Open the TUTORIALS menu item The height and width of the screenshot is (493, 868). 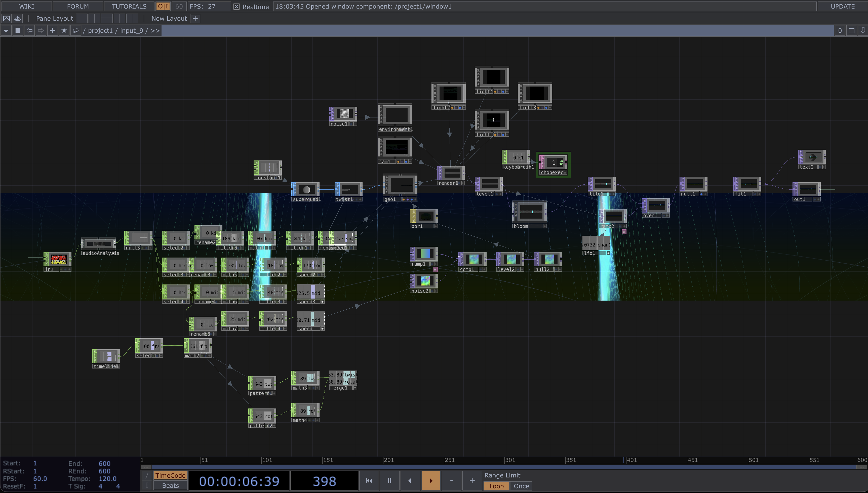129,7
